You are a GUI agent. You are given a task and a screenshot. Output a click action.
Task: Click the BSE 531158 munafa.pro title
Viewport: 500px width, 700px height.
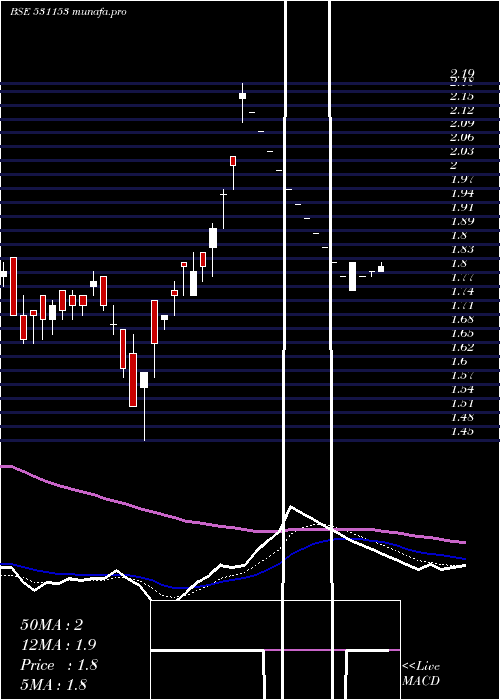coord(68,12)
